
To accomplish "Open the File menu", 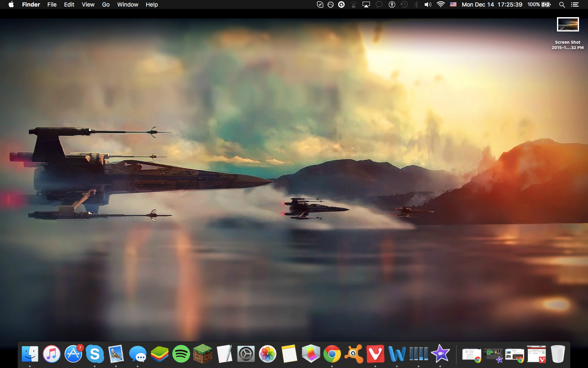I will (52, 4).
